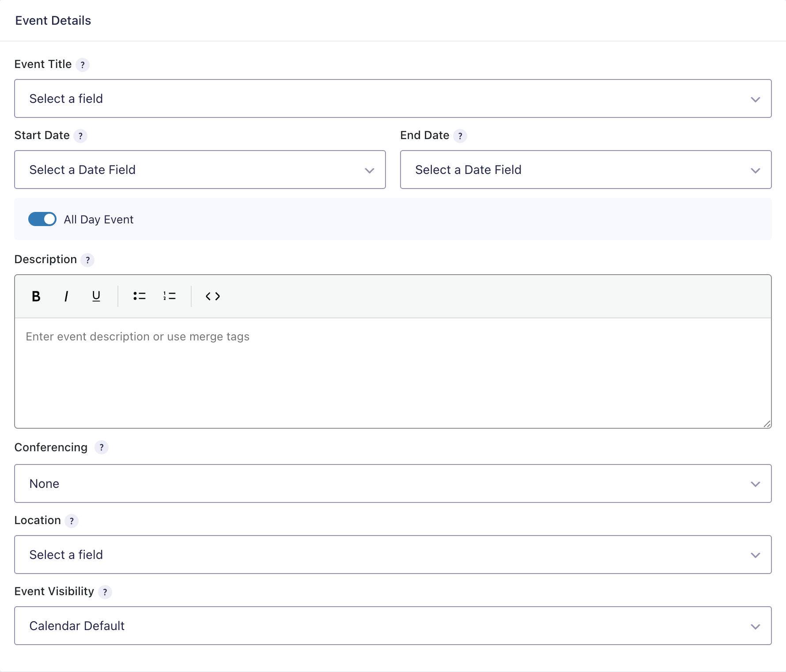Viewport: 786px width, 672px height.
Task: Click into the event description text area
Action: coord(393,373)
